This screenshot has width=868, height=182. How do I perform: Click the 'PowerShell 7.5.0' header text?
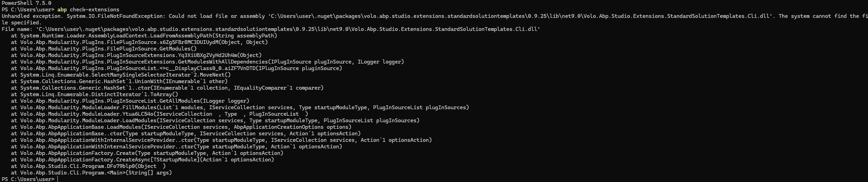point(26,3)
